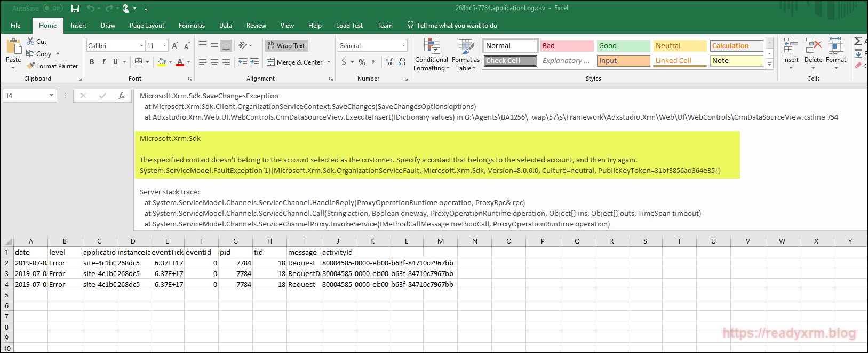The image size is (868, 353).
Task: Toggle the AutoSave switch
Action: click(52, 9)
